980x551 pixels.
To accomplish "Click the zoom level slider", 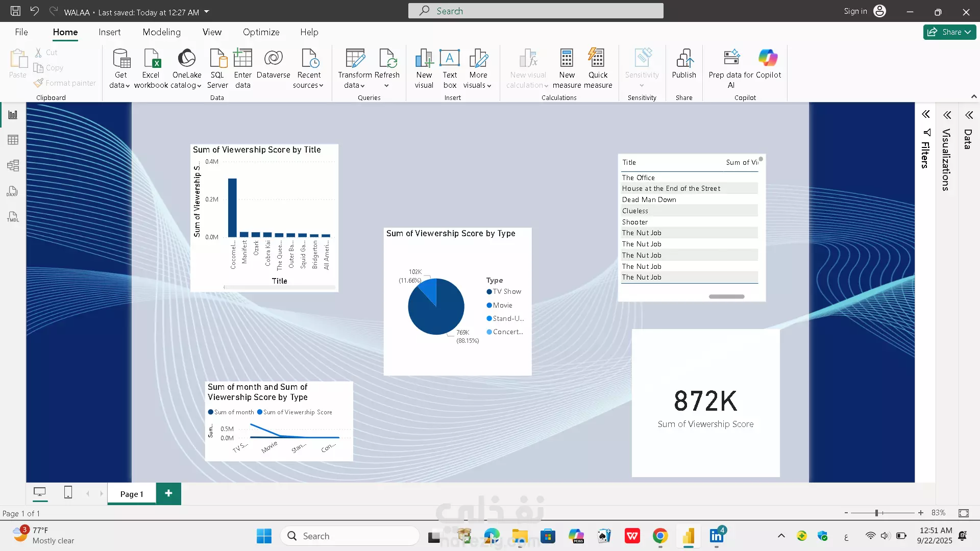I will coord(876,513).
